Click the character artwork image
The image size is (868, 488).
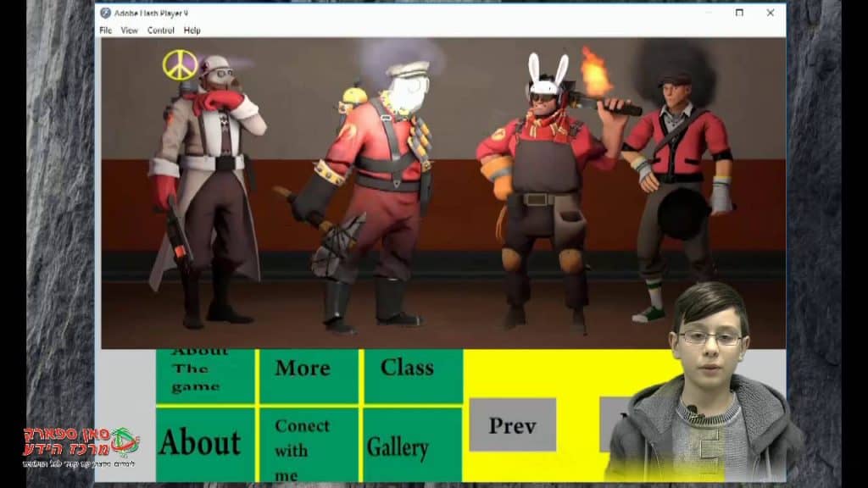click(x=442, y=193)
